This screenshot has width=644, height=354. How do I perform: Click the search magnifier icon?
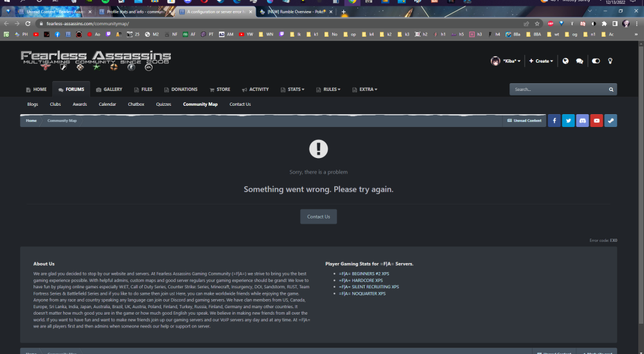(611, 89)
